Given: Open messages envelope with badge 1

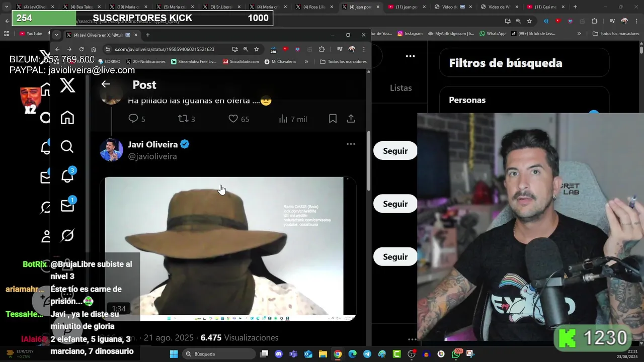Looking at the screenshot, I should tap(67, 205).
